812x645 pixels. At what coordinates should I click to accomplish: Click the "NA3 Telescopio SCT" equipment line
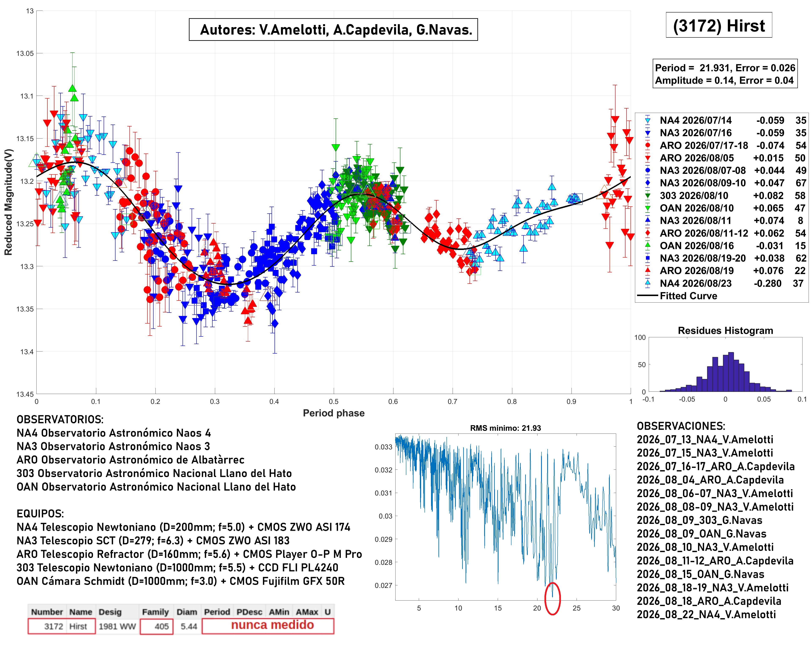click(153, 541)
